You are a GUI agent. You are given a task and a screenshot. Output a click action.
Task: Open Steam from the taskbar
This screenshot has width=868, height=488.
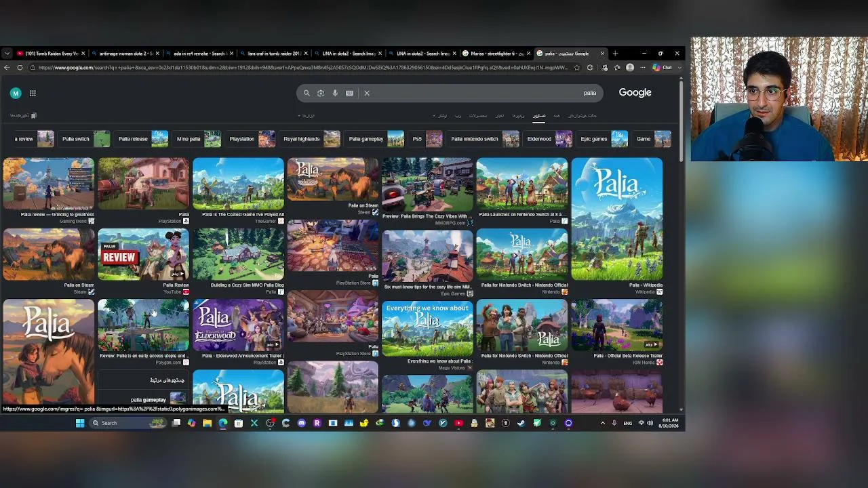pos(521,423)
